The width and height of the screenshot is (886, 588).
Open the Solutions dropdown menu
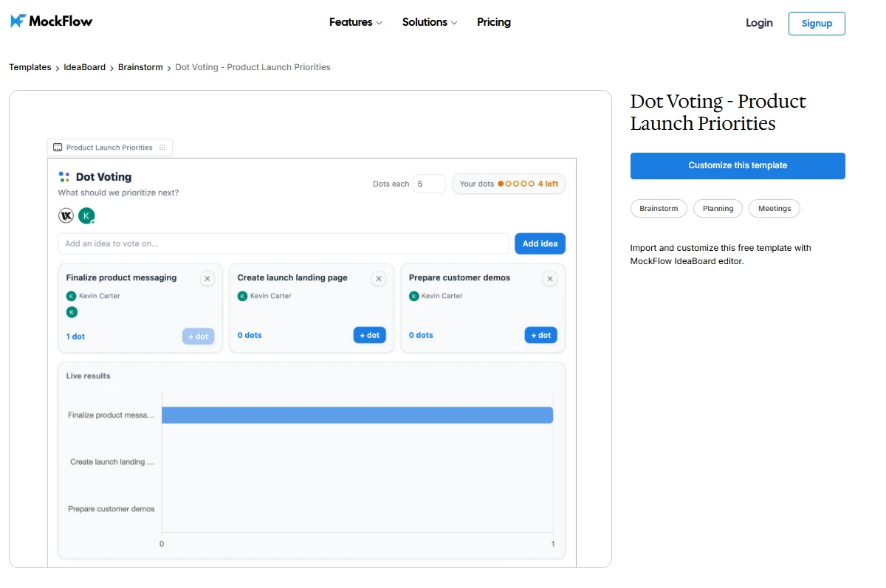430,22
